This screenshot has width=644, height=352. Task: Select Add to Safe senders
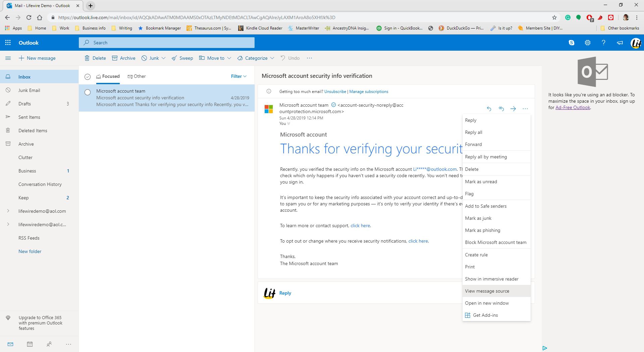(496, 206)
